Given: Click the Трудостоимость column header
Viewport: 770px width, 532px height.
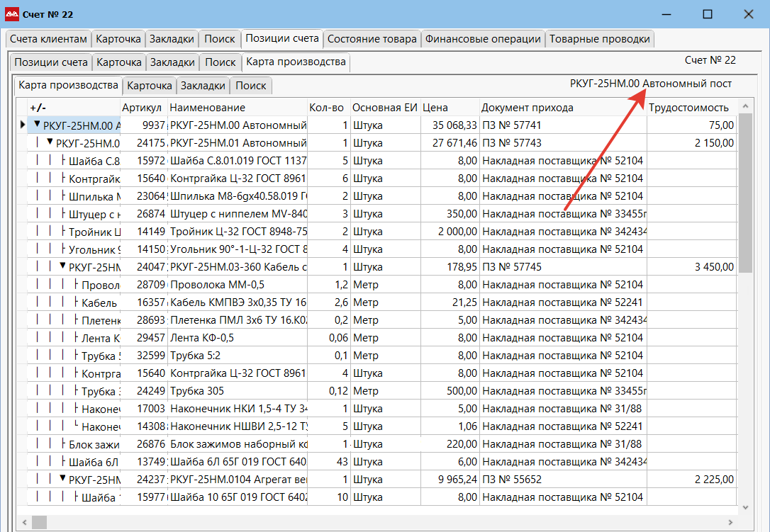Looking at the screenshot, I should coord(688,108).
